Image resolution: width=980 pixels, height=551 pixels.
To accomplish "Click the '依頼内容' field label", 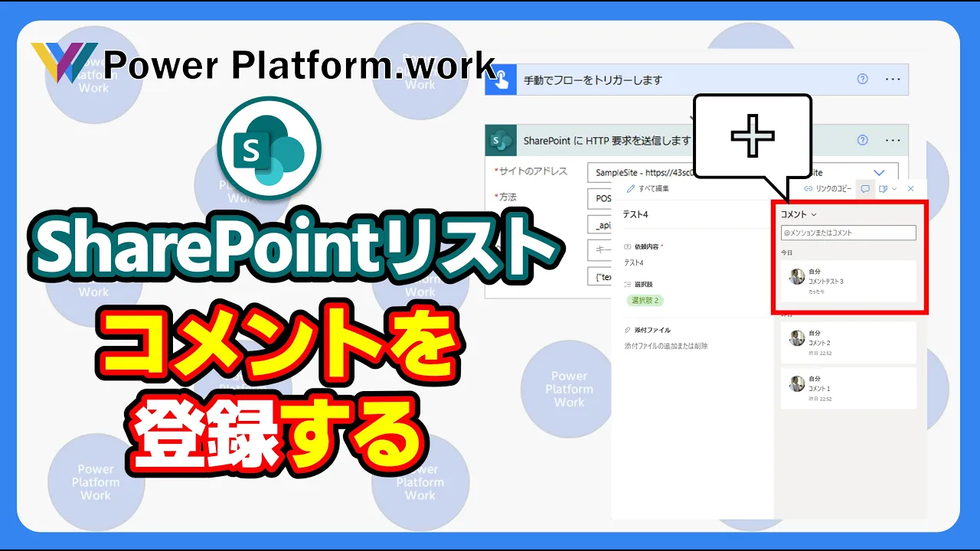I will 648,247.
